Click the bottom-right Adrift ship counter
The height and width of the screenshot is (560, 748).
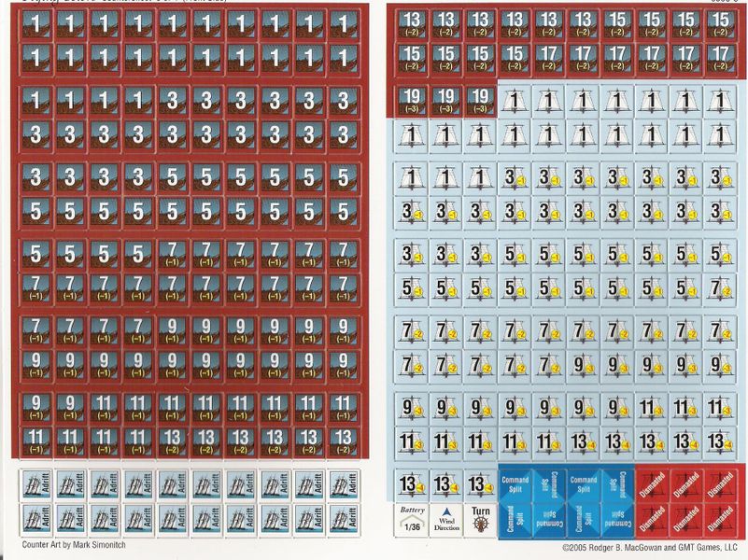click(x=341, y=518)
